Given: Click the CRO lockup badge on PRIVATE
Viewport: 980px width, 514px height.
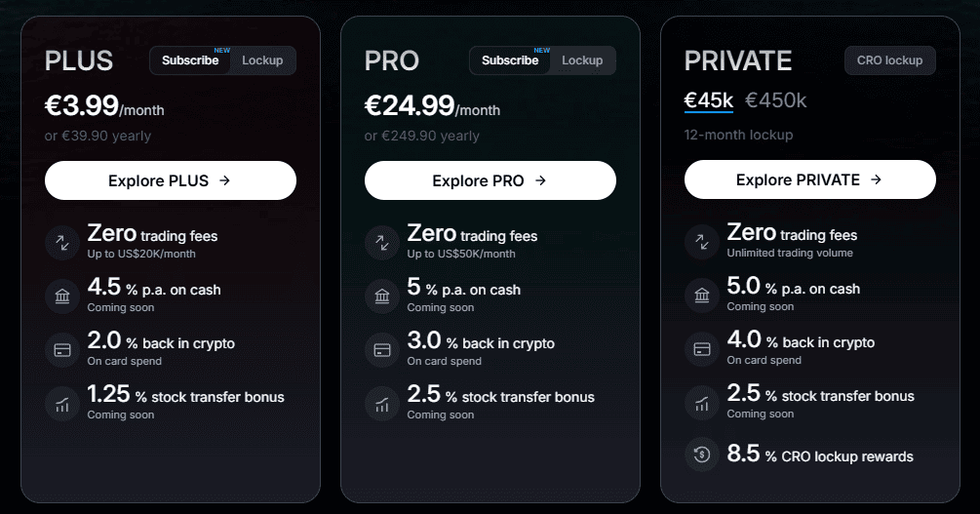Looking at the screenshot, I should point(890,60).
